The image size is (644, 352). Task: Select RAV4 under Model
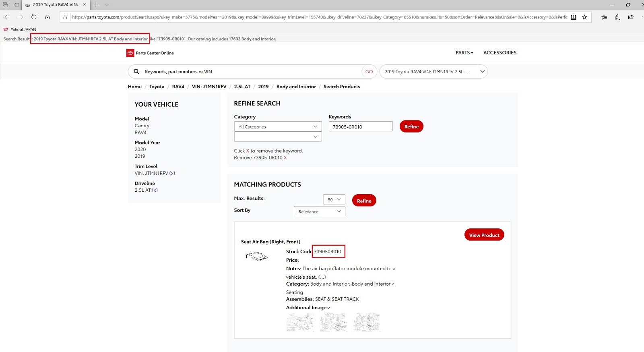tap(140, 133)
